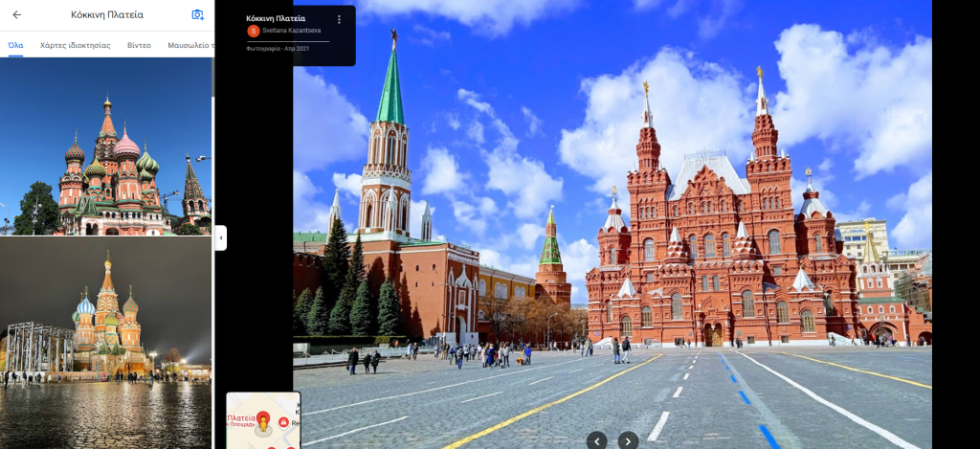The height and width of the screenshot is (449, 980).
Task: Open night St. Basil's Cathedral thumbnail
Action: 105,343
